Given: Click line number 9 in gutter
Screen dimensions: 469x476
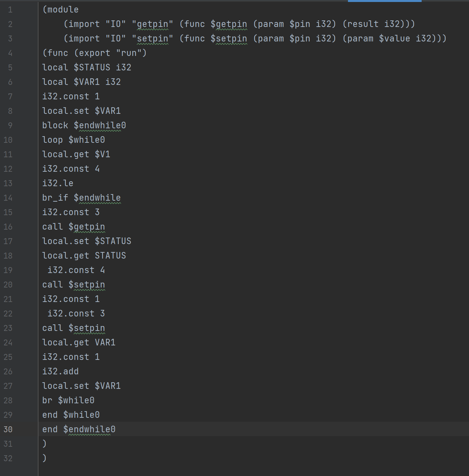Looking at the screenshot, I should tap(10, 126).
